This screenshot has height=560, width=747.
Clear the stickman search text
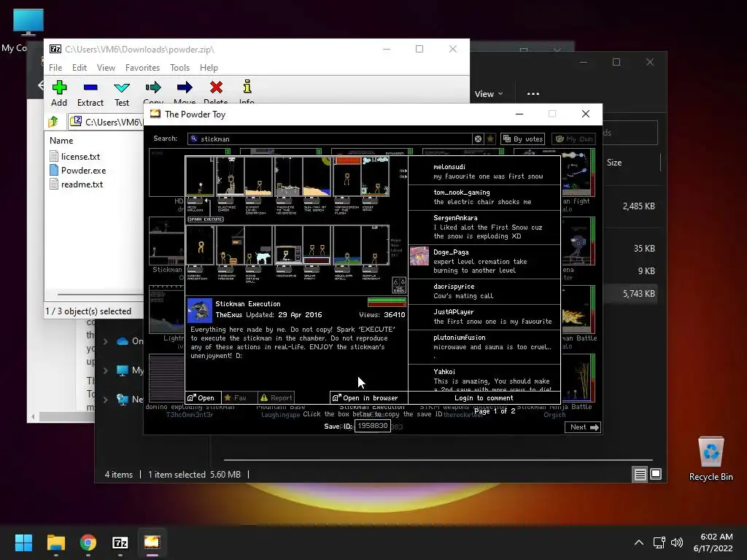(x=478, y=139)
